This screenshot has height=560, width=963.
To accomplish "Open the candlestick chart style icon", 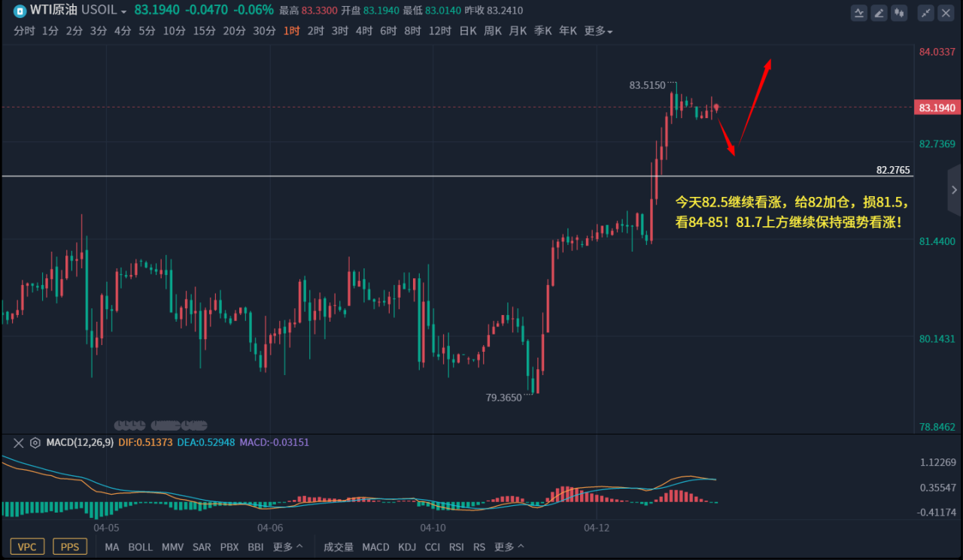I will [898, 12].
